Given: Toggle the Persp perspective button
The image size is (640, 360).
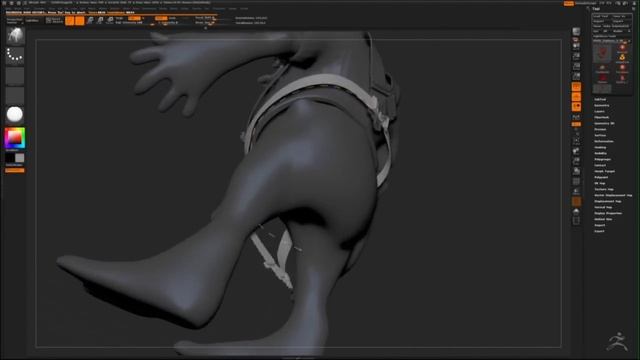Looking at the screenshot, I should point(576,87).
